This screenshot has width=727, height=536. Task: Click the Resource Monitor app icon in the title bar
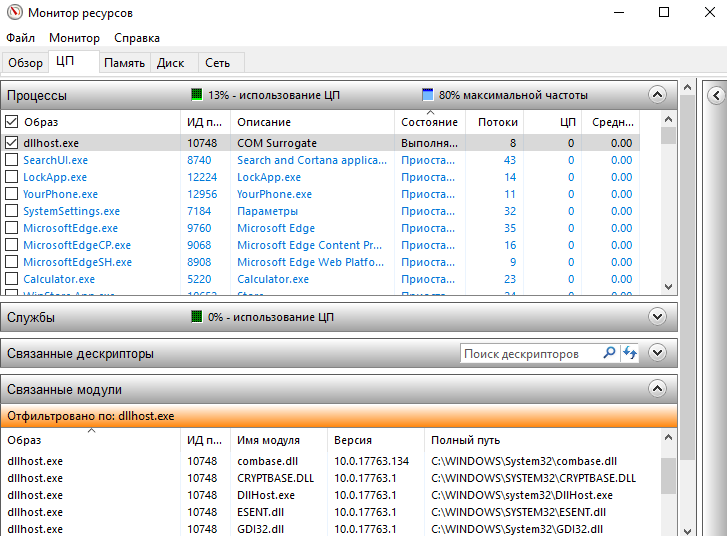coord(14,12)
